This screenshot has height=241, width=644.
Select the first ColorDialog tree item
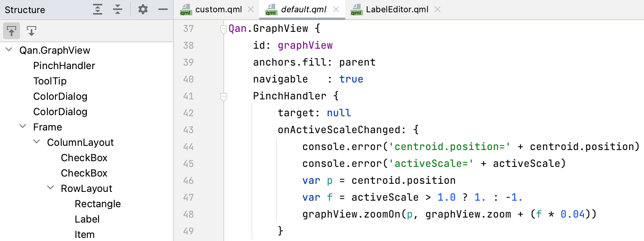(60, 96)
